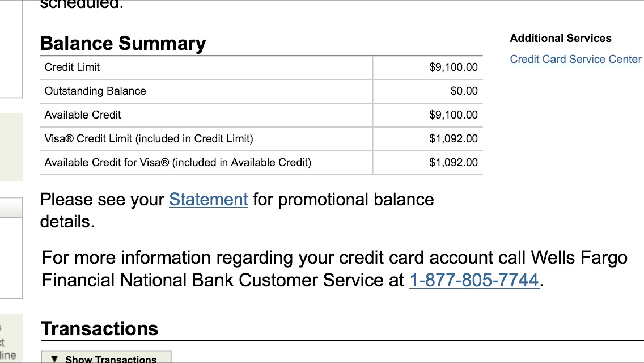Click the 1-877-805-7744 customer service phone link

click(x=473, y=280)
